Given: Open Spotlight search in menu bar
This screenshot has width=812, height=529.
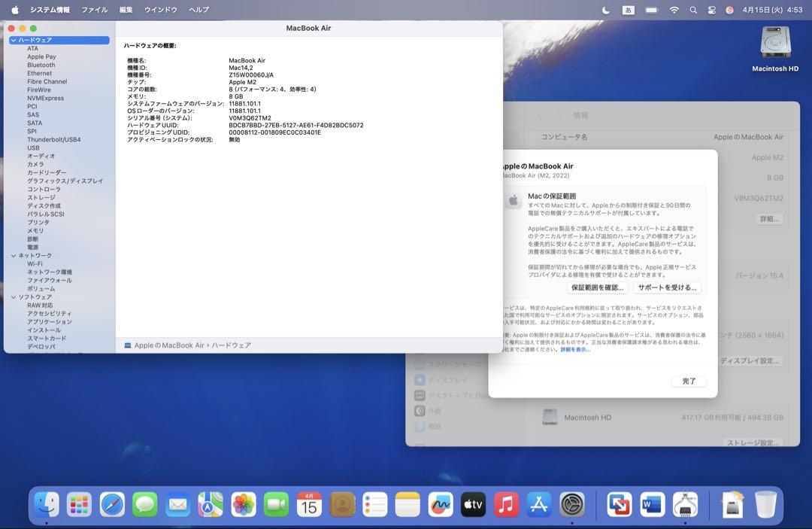Looking at the screenshot, I should coord(693,10).
